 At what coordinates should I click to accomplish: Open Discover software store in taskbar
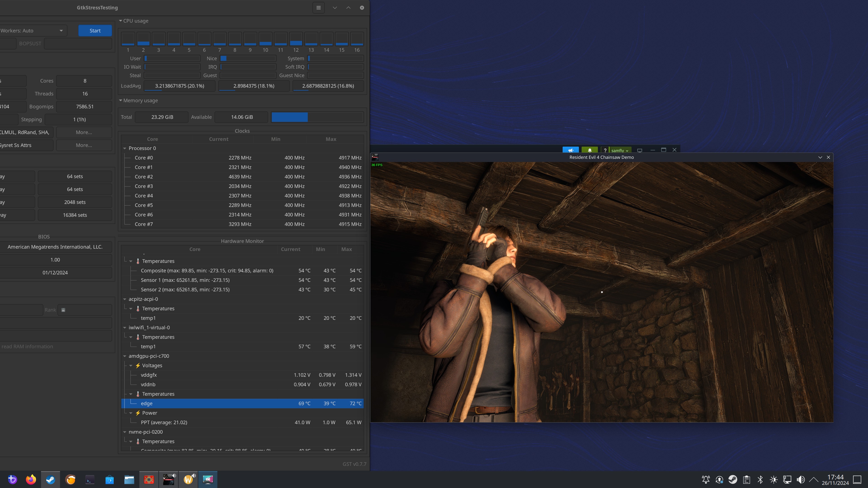pyautogui.click(x=109, y=479)
